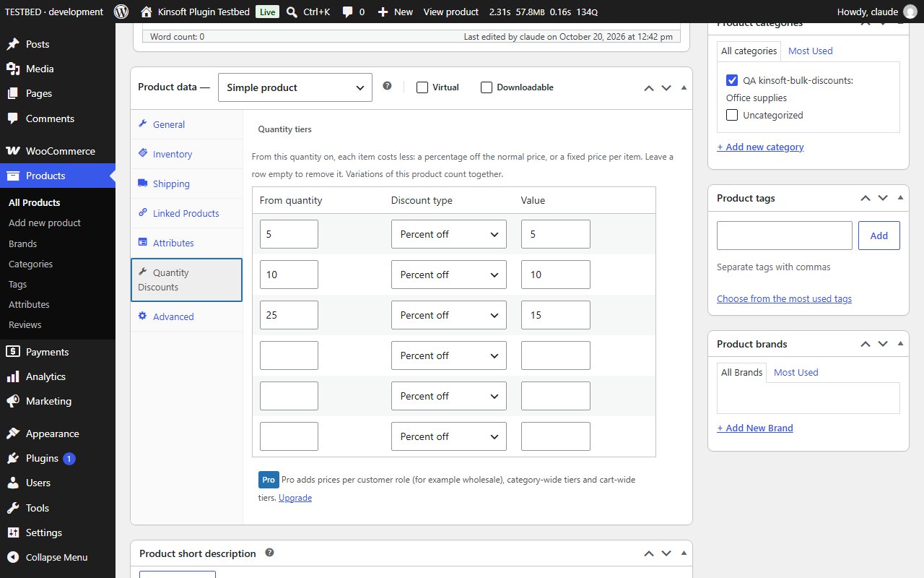Click the Value field containing 15
The height and width of the screenshot is (578, 924).
(x=556, y=315)
